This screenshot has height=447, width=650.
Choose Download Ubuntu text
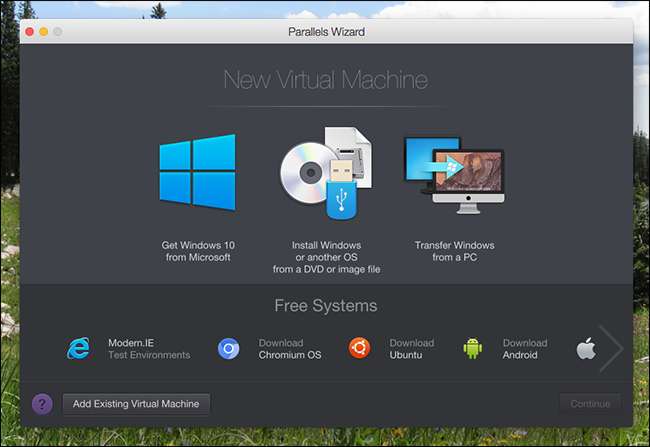(x=412, y=349)
